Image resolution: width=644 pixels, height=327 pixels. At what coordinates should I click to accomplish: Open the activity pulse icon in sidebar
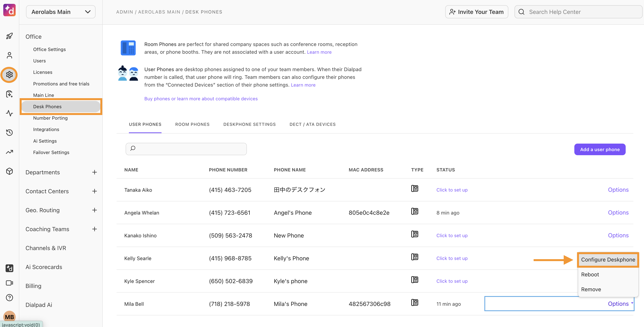pyautogui.click(x=9, y=113)
